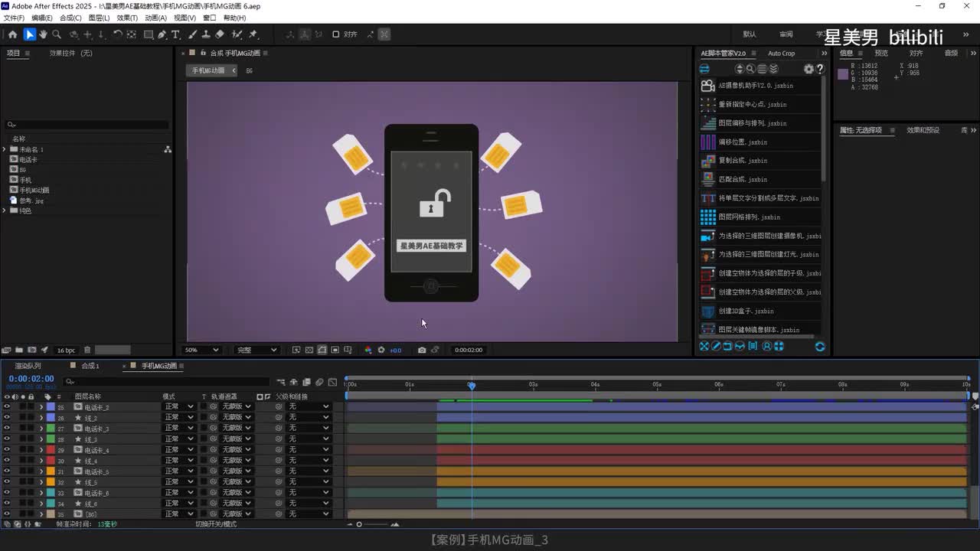Open blend mode dropdown for 电话卡_6
The height and width of the screenshot is (551, 980).
click(179, 493)
